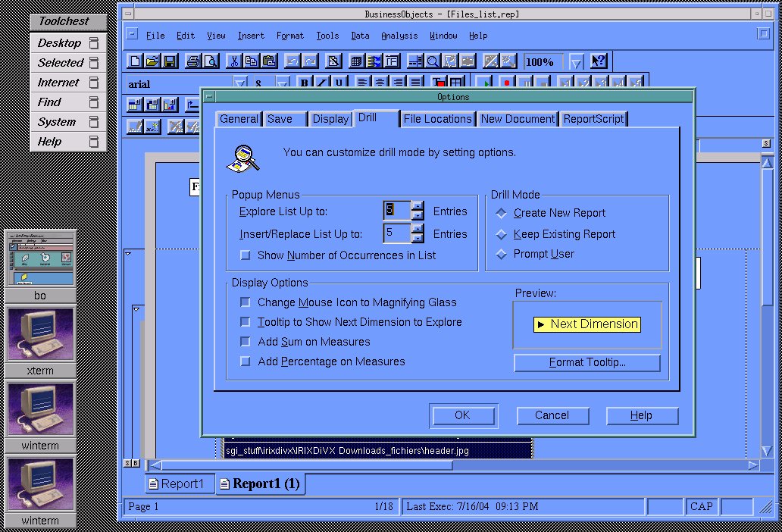Open the font name dropdown arrow
The height and width of the screenshot is (532, 782).
coord(240,83)
